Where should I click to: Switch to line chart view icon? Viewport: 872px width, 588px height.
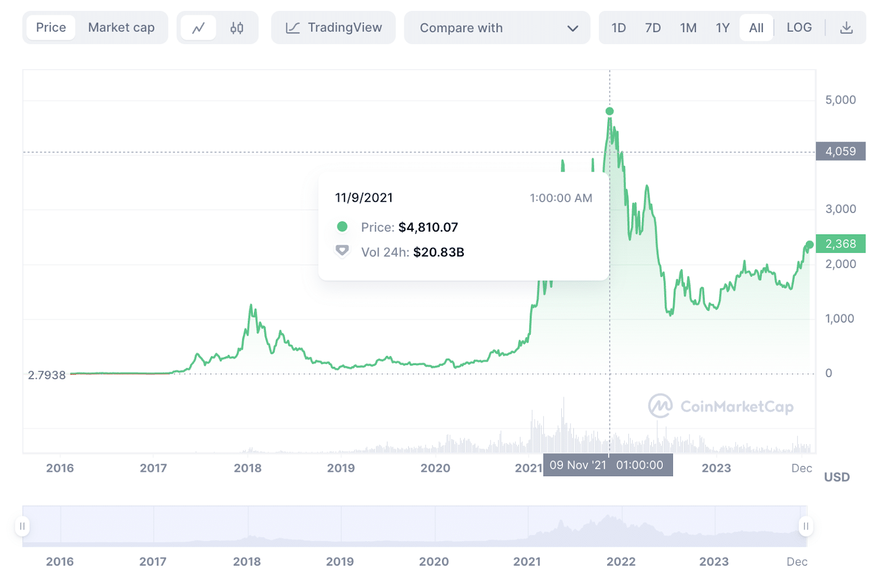click(x=198, y=28)
